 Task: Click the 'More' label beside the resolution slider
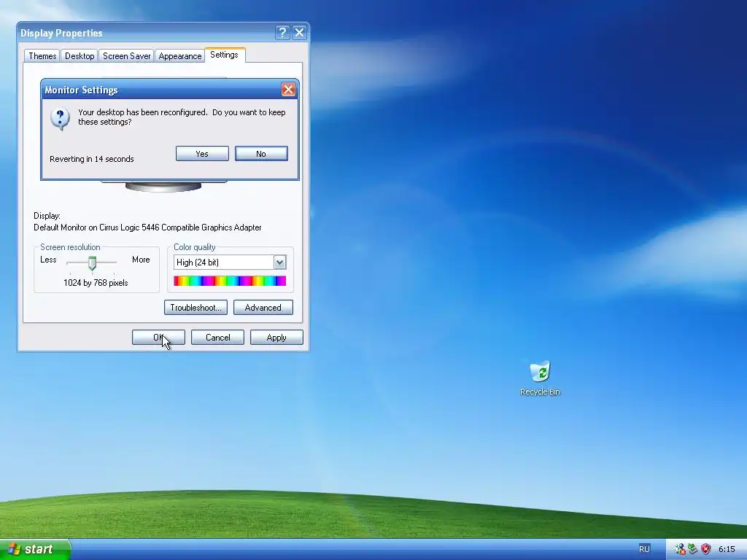point(141,260)
